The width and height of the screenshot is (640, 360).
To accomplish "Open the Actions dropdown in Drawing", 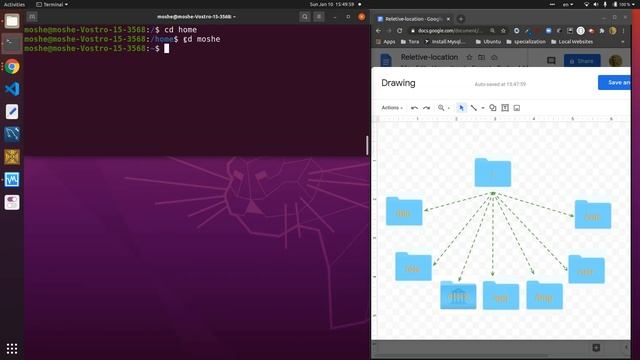I will click(392, 108).
